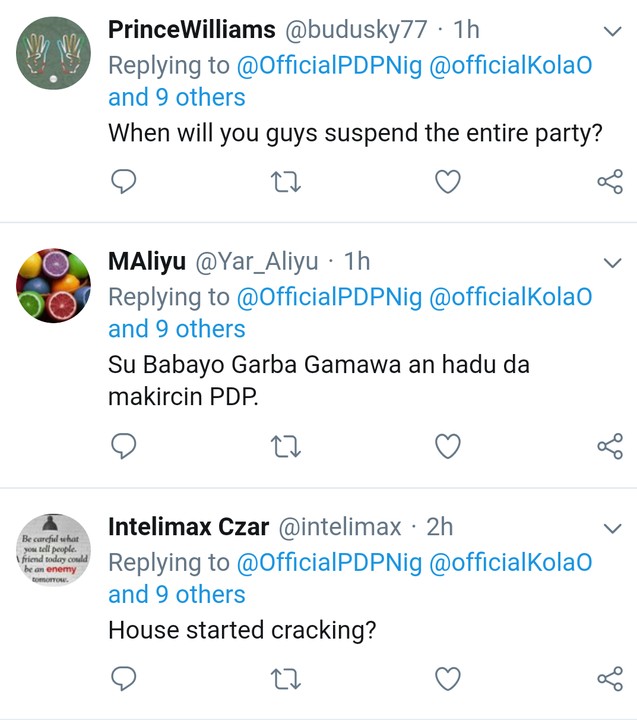Like Intelimax Czar's tweet

pos(448,680)
